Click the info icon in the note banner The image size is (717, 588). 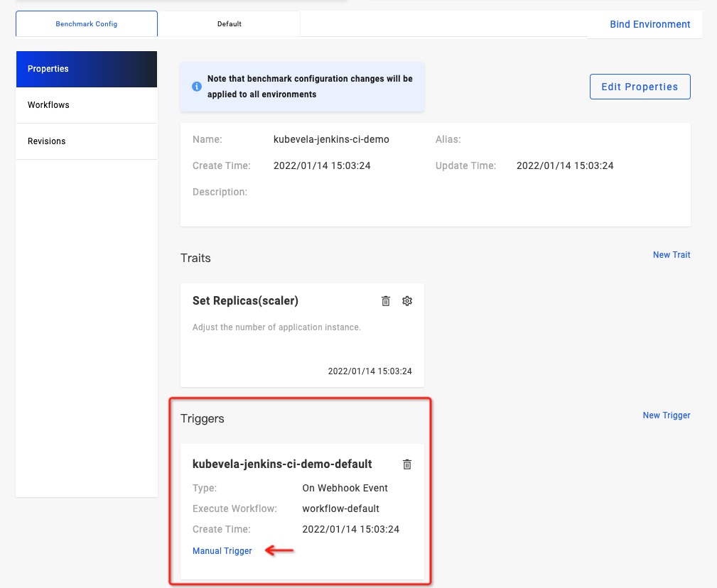(197, 87)
